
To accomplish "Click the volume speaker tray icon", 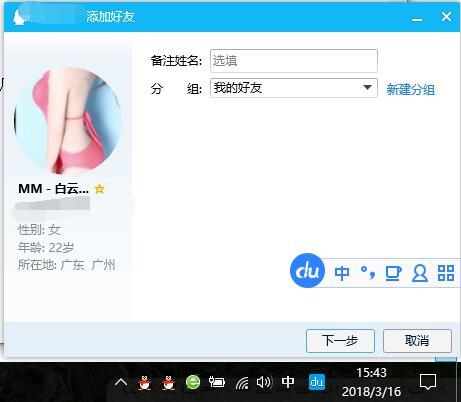I will pos(264,382).
